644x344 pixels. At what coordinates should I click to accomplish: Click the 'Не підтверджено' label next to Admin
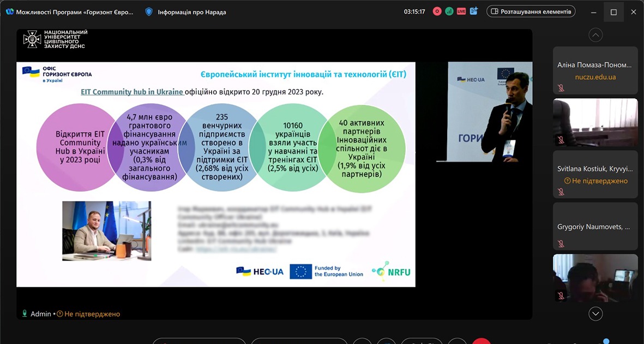[x=92, y=314]
